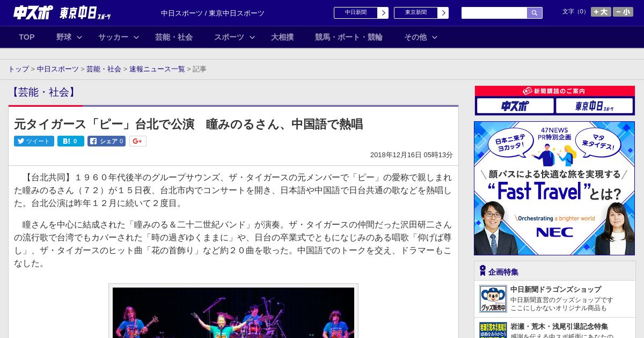Click the 新聞購読のご案内 banner title

[x=554, y=91]
